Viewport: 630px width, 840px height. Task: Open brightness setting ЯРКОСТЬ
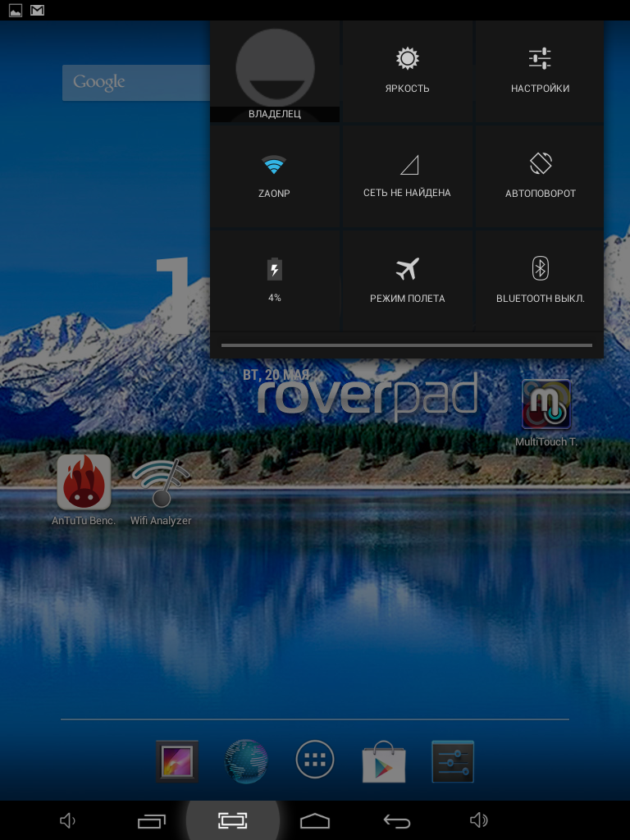(407, 71)
